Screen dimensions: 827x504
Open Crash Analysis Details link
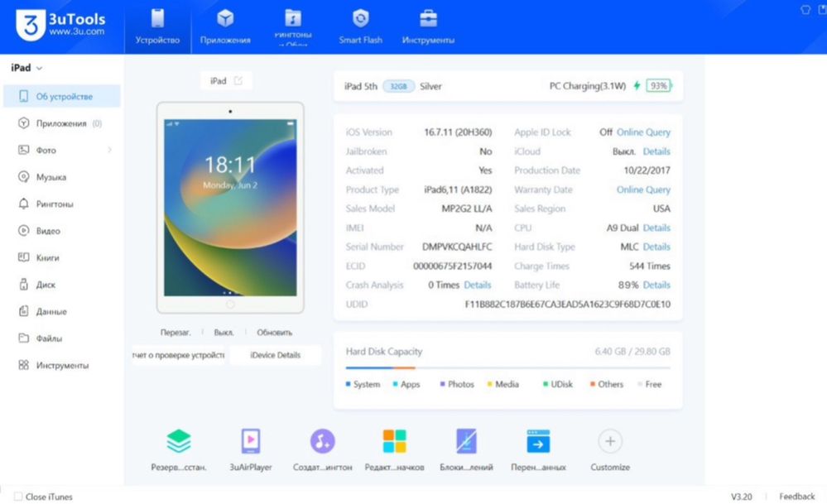coord(478,286)
